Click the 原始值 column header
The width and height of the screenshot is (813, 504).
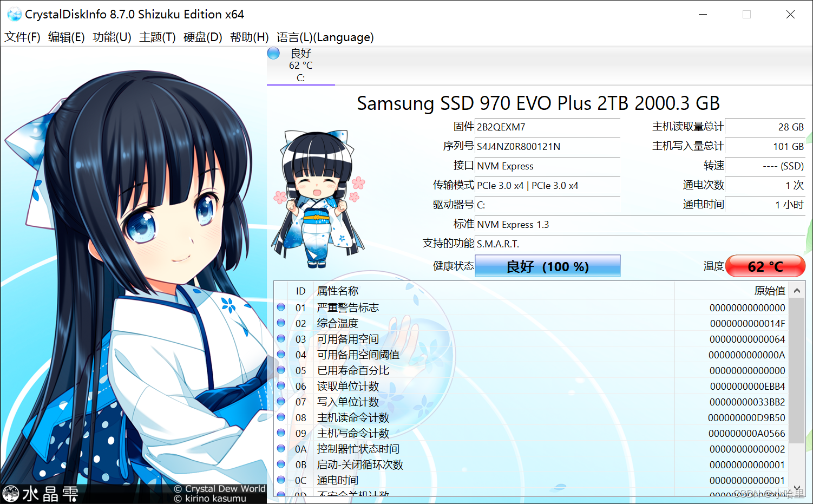pos(731,291)
